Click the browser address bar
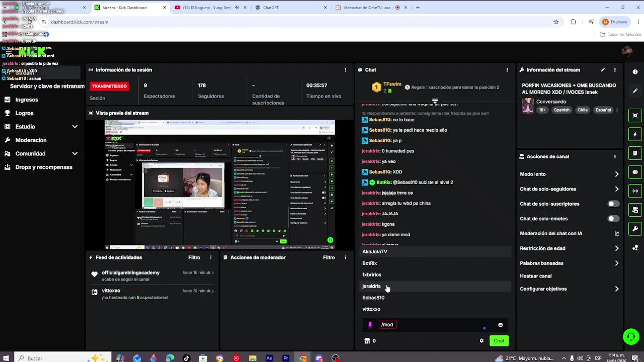Screen dimensions: 644x362 click(297, 22)
